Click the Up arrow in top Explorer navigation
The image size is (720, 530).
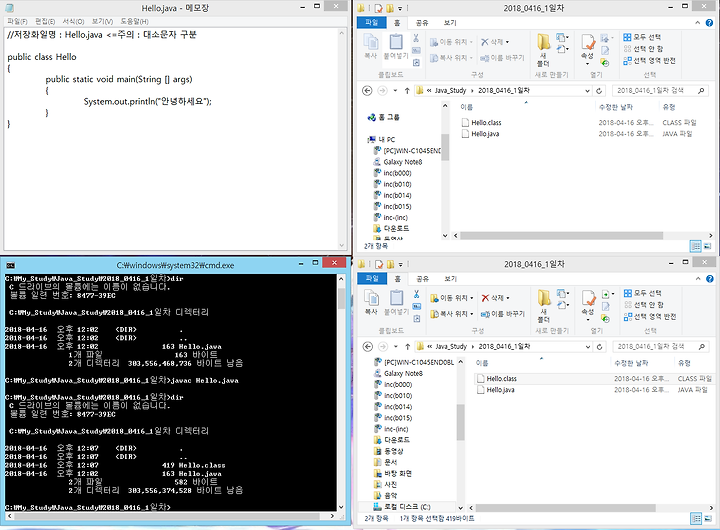click(407, 90)
